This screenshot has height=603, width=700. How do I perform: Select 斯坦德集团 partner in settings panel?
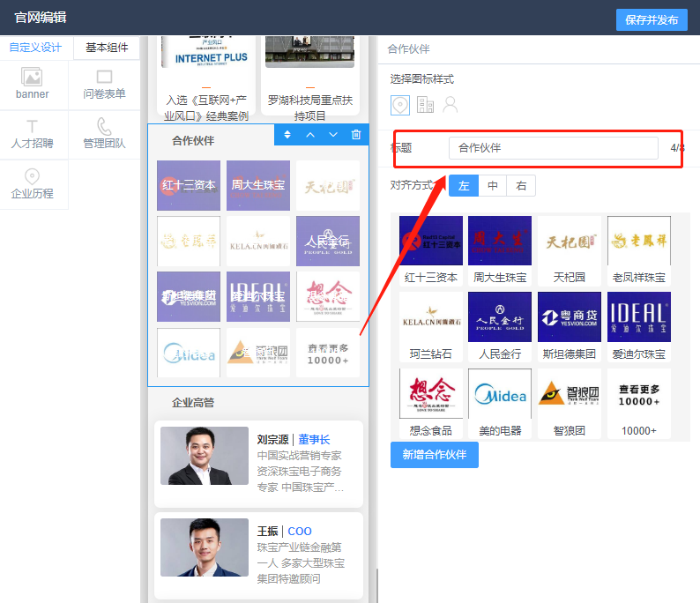[570, 327]
